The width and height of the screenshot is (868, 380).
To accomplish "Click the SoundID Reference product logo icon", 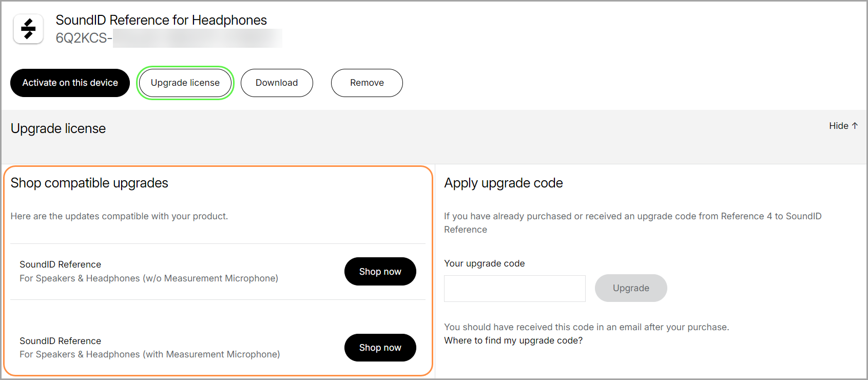I will 28,29.
